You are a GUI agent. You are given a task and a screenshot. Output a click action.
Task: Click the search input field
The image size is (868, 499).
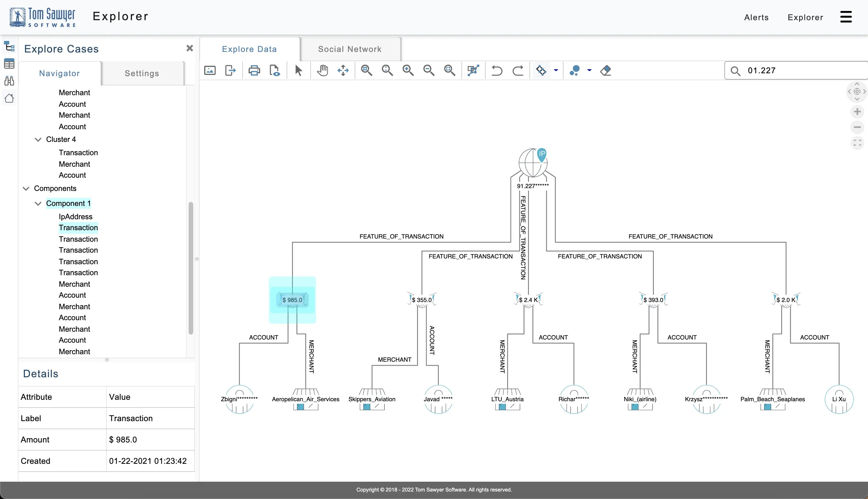pyautogui.click(x=796, y=70)
